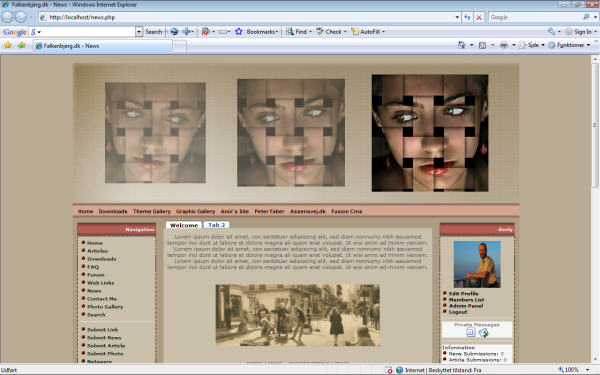Click the address bar URL field

pyautogui.click(x=245, y=17)
